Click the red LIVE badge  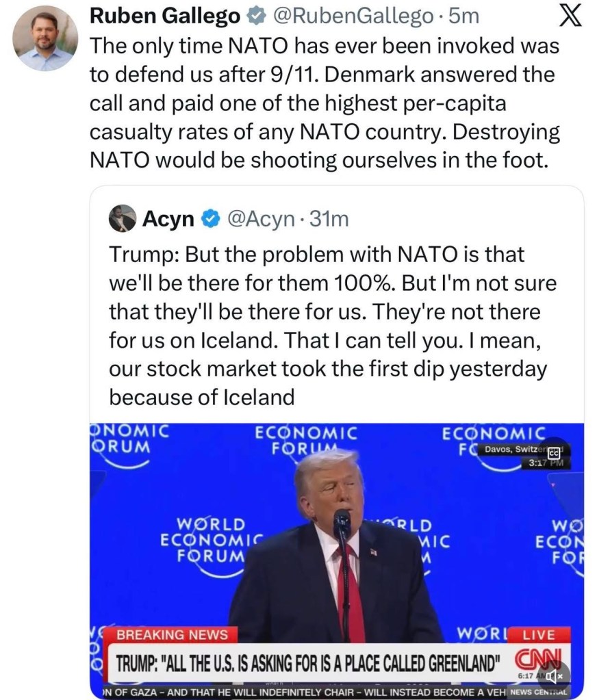click(x=539, y=634)
